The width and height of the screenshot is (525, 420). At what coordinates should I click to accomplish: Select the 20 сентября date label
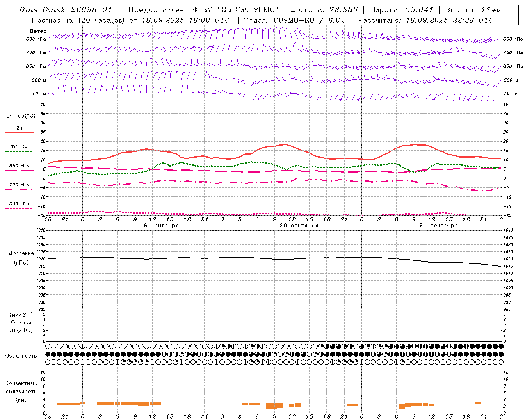click(x=299, y=226)
